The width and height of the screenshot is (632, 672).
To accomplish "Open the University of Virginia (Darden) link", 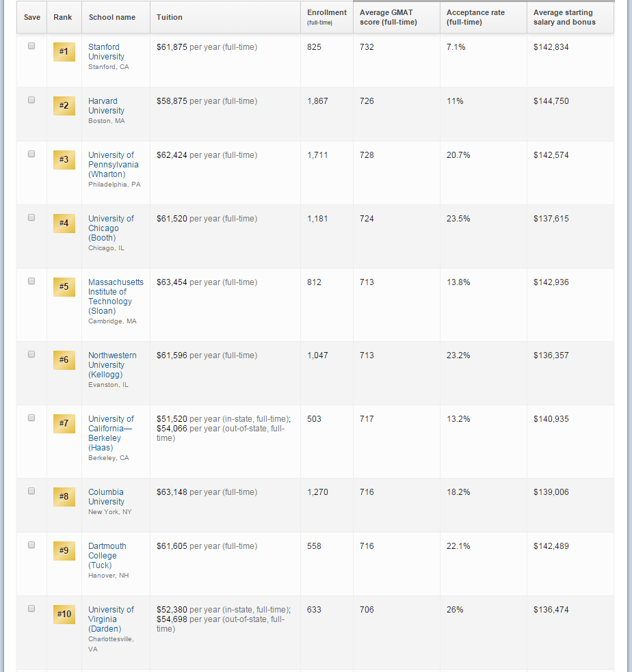I will pos(111,619).
